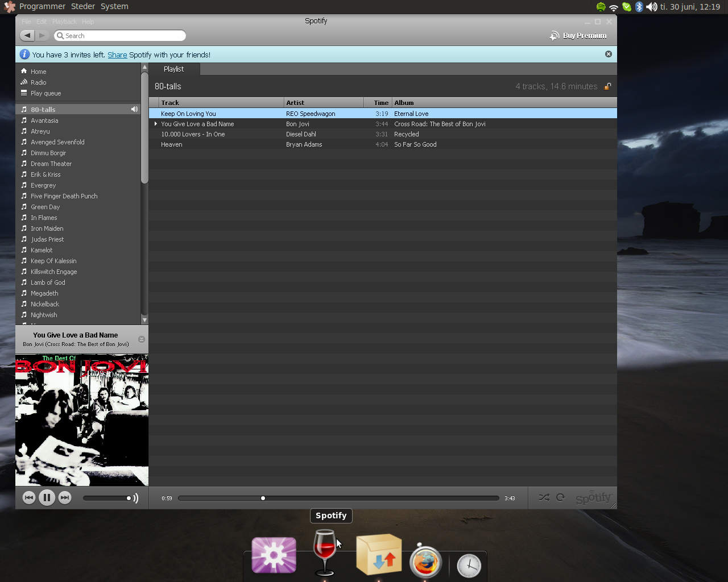The height and width of the screenshot is (582, 728).
Task: Open the Evergrey playlist
Action: point(78,185)
